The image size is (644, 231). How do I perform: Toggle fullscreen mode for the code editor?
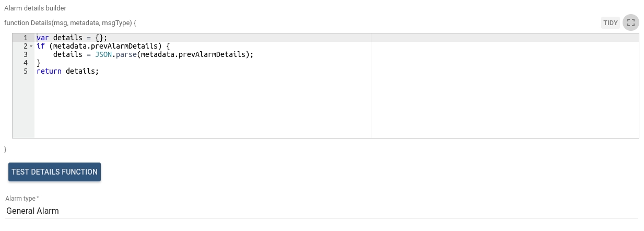(631, 22)
